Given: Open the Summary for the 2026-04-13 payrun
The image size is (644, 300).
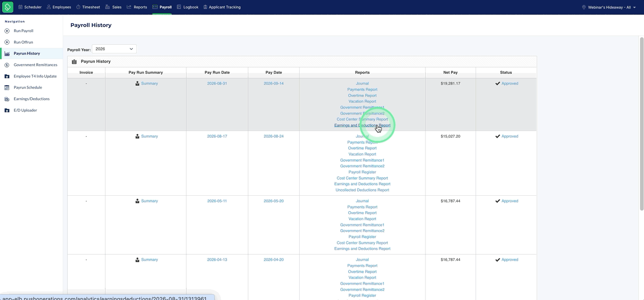Looking at the screenshot, I should (x=150, y=260).
